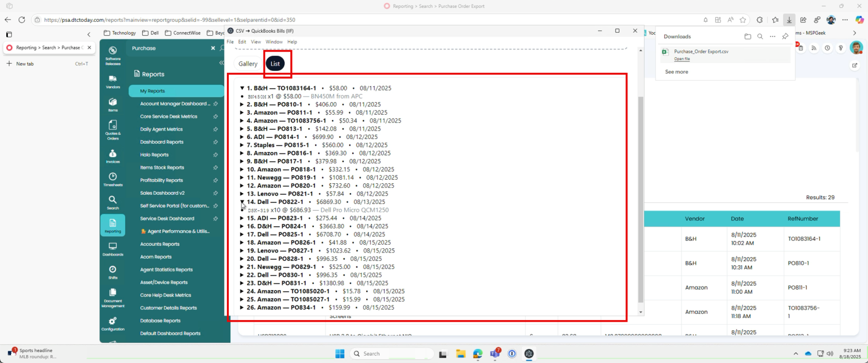
Task: Open the Vendors sidebar icon
Action: 113,82
